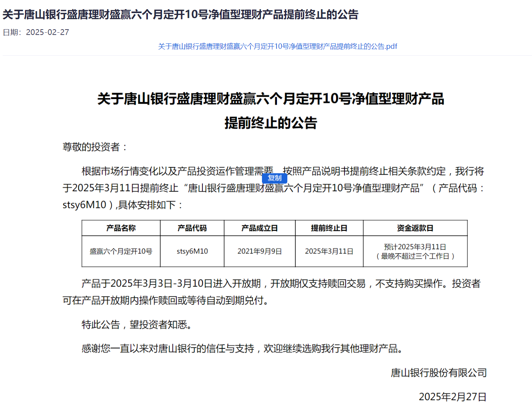Viewport: 532px width, 416px height.
Task: Click the 2025年3月11日 cell under 提前终止日
Action: tap(329, 251)
